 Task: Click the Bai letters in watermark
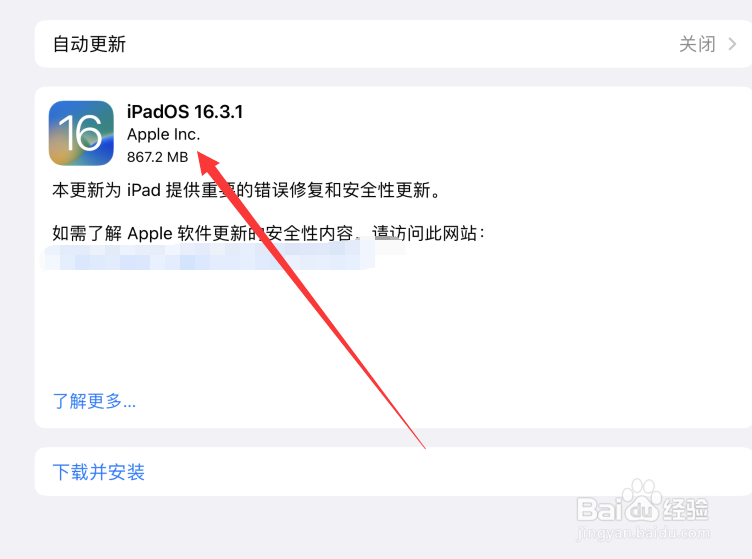599,509
